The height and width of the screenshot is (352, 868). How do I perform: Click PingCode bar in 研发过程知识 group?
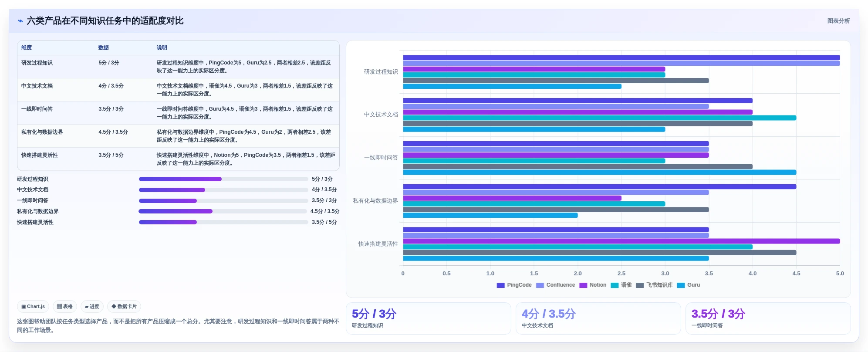pyautogui.click(x=621, y=58)
